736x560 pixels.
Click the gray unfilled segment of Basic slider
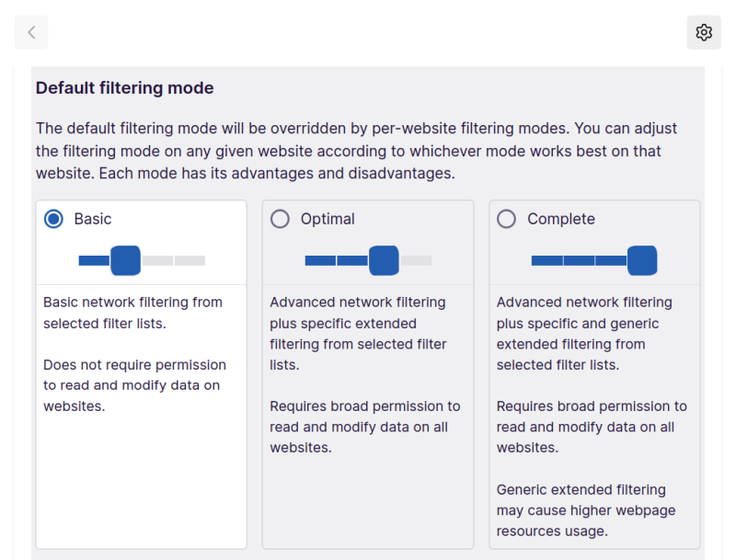[x=174, y=260]
